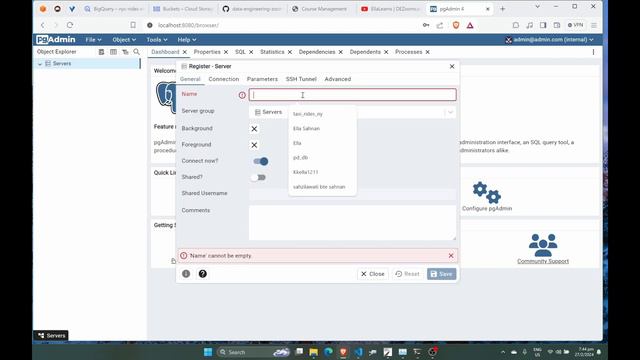Screen dimensions: 640x360
Task: Click the Reset button in the dialog
Action: (407, 274)
